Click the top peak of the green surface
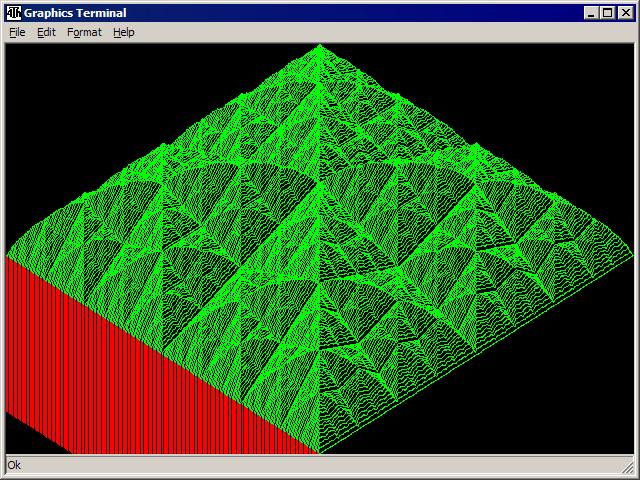This screenshot has width=640, height=480. click(x=319, y=46)
